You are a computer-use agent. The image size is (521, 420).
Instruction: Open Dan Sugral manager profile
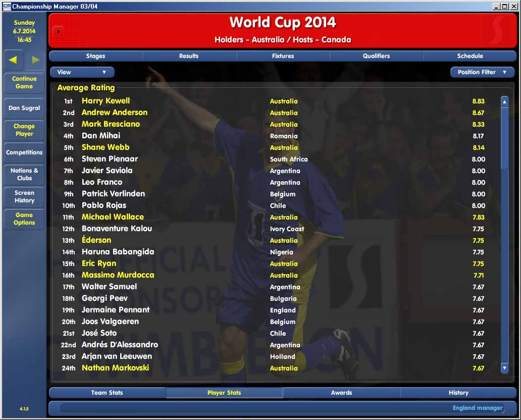tap(24, 108)
